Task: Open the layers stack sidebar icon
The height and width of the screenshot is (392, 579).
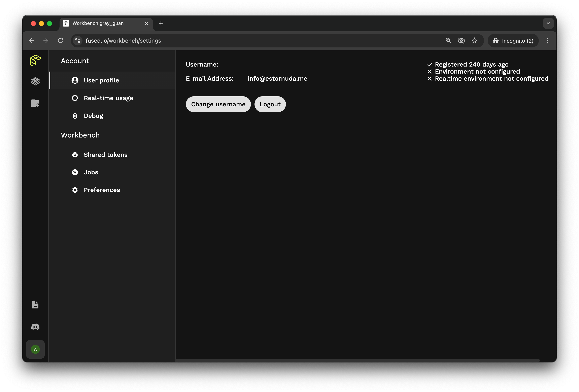Action: (35, 81)
